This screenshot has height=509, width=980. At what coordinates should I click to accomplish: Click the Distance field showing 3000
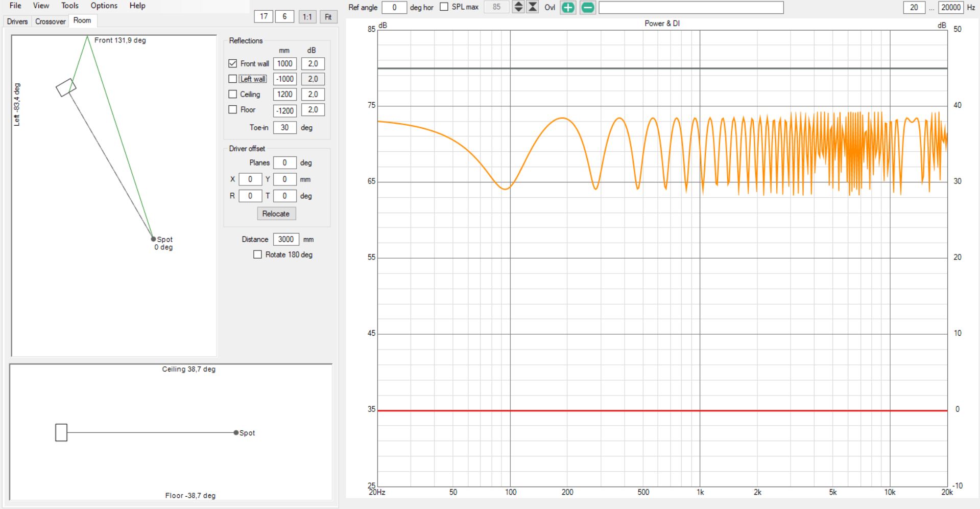[286, 239]
